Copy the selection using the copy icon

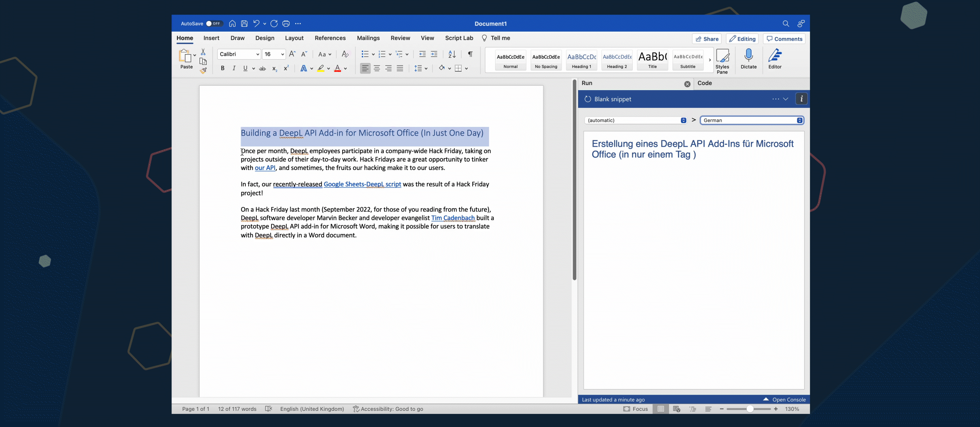point(203,61)
